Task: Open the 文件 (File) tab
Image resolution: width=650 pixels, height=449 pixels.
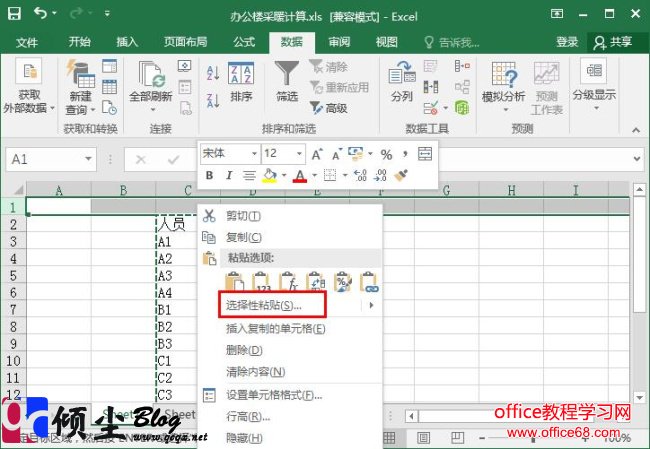Action: (x=27, y=42)
